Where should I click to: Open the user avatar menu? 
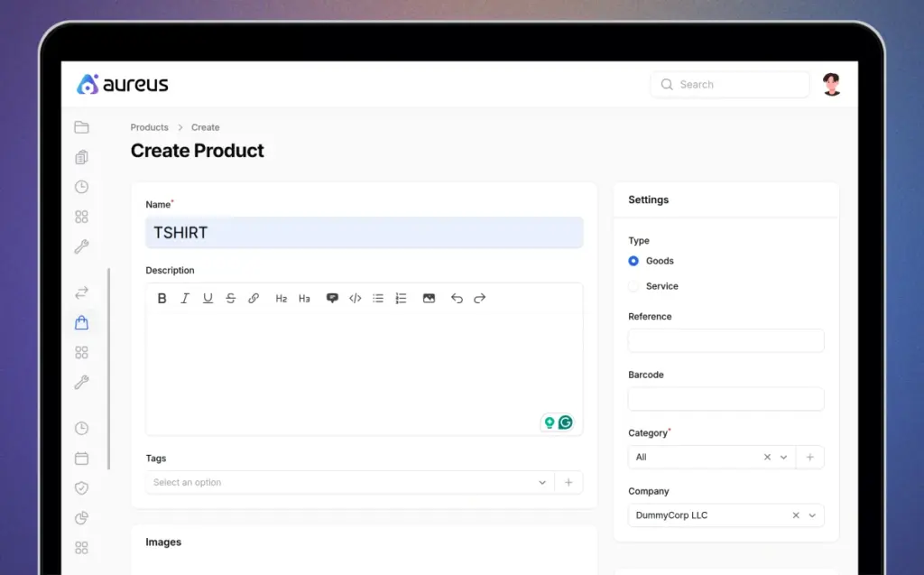coord(831,84)
